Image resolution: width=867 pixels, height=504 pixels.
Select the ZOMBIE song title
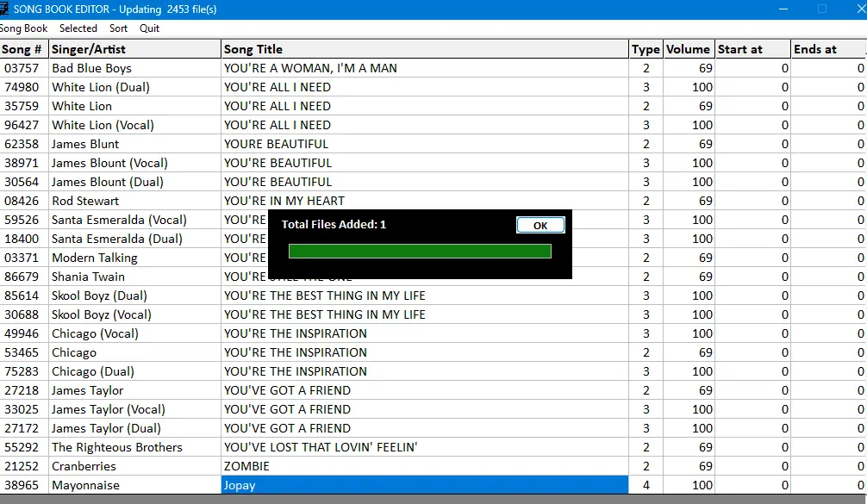[x=425, y=466]
